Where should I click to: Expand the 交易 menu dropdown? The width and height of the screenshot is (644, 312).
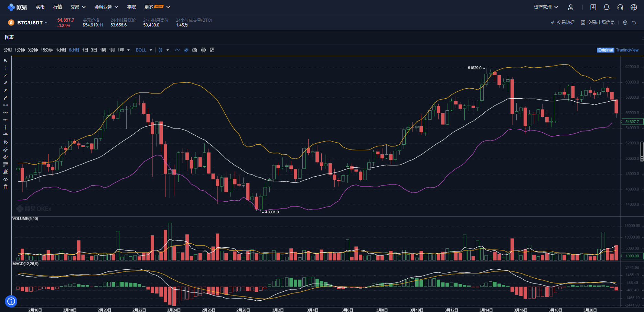78,7
